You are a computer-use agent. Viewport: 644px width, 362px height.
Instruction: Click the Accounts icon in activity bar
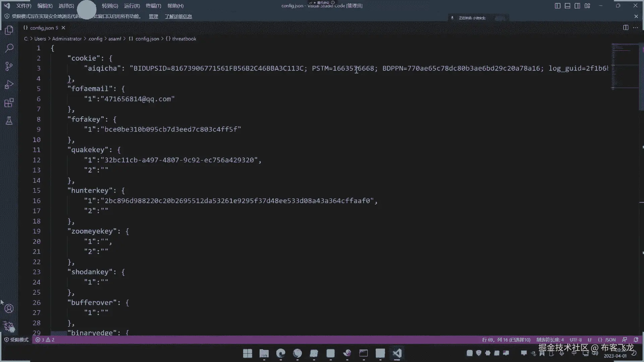(x=9, y=308)
